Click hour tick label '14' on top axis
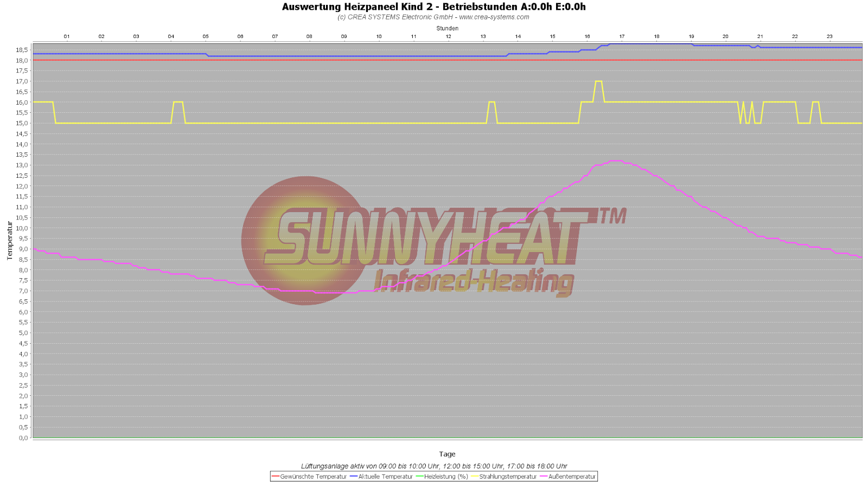The height and width of the screenshot is (482, 868). point(518,36)
